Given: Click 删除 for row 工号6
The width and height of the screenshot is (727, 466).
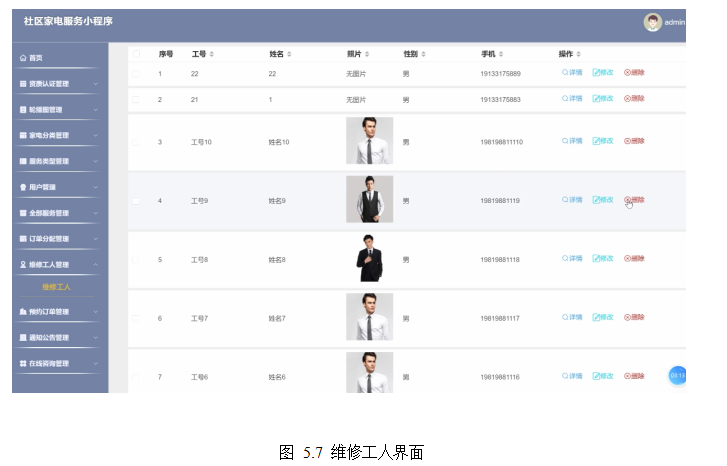Looking at the screenshot, I should tap(634, 376).
